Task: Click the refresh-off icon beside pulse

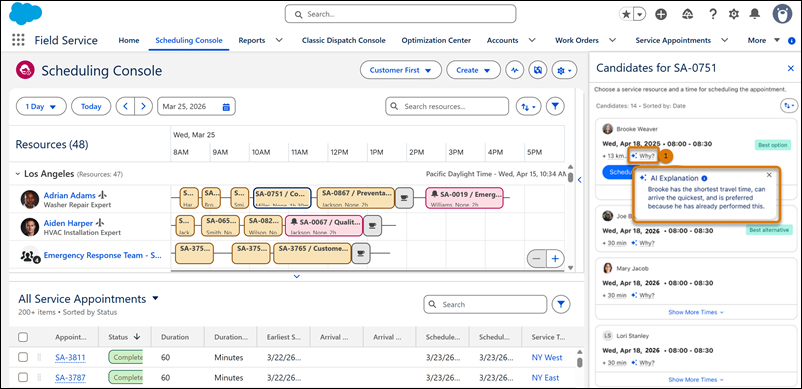Action: coord(538,70)
